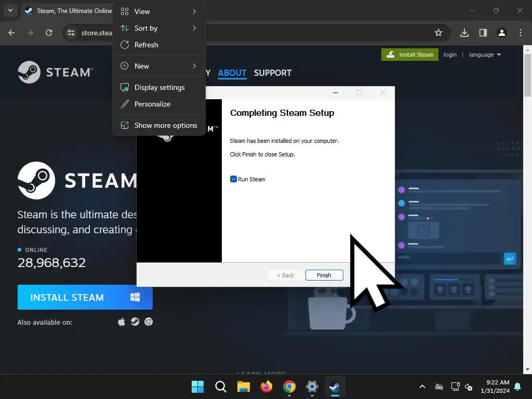Reload the page with the reload icon
The image size is (532, 399).
pos(49,33)
